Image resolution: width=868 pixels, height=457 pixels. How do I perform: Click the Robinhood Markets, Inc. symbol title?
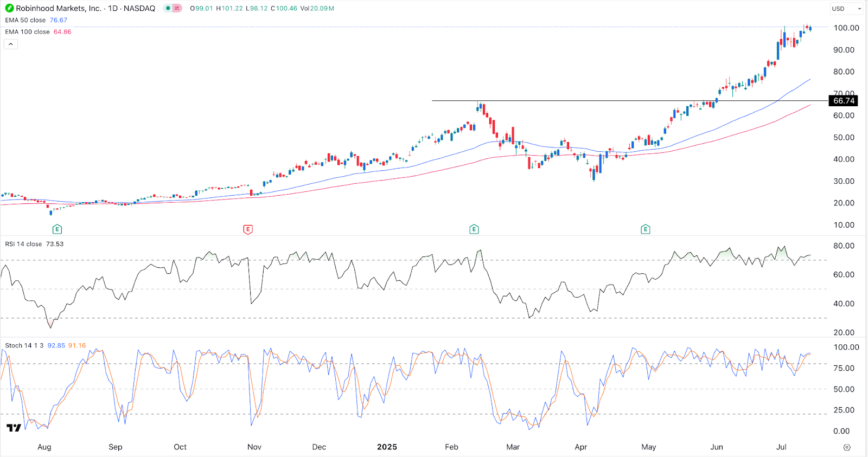click(x=59, y=8)
